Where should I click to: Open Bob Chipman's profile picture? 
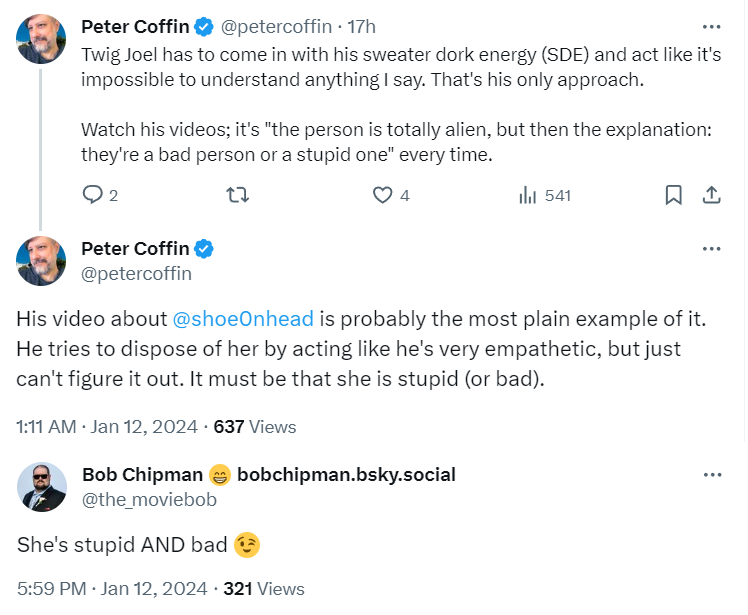pos(41,487)
